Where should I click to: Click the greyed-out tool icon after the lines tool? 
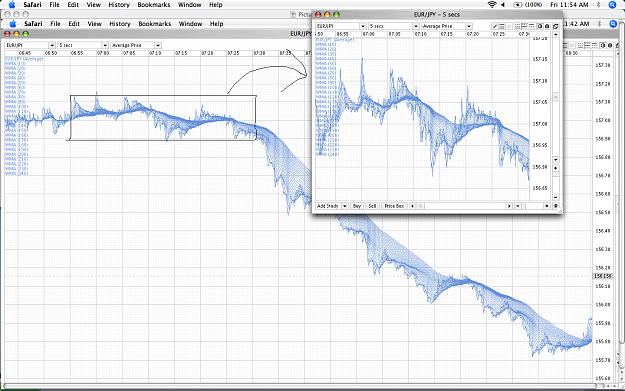(509, 26)
